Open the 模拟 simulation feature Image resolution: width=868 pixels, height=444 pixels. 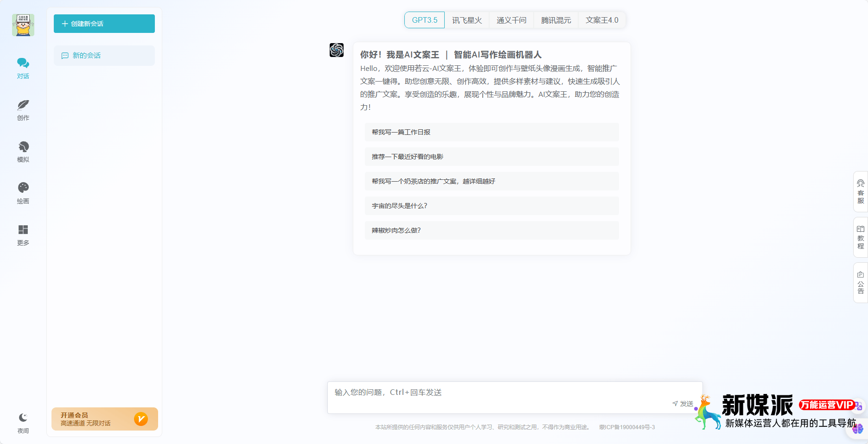tap(23, 151)
